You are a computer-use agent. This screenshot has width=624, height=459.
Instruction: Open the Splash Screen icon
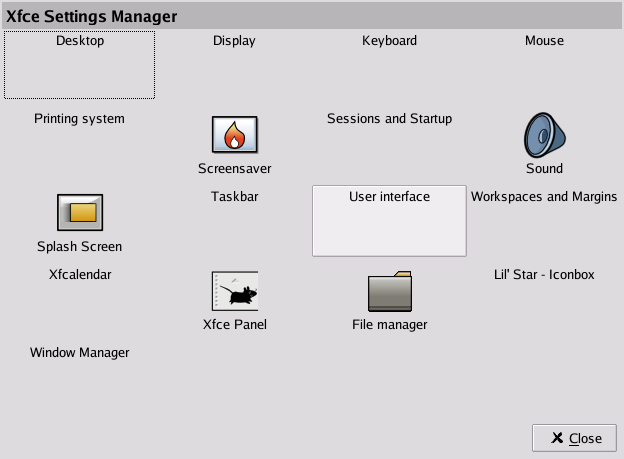(x=80, y=212)
